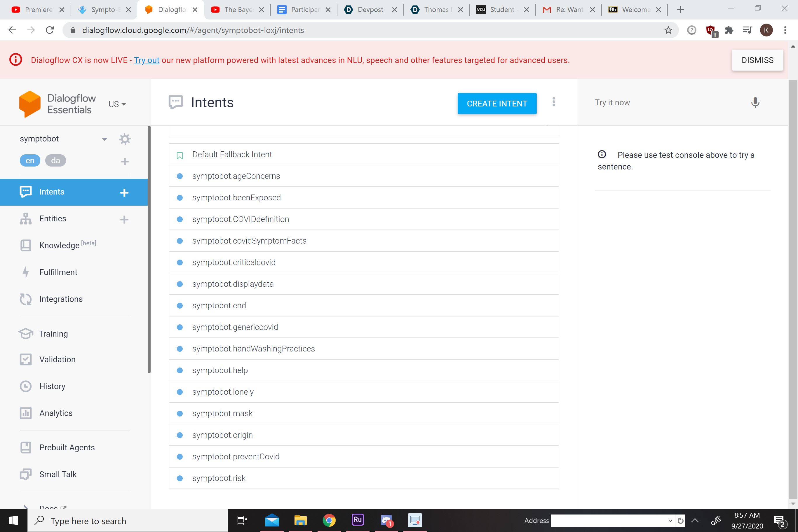Select the en language pill
Image resolution: width=798 pixels, height=532 pixels.
coord(30,160)
